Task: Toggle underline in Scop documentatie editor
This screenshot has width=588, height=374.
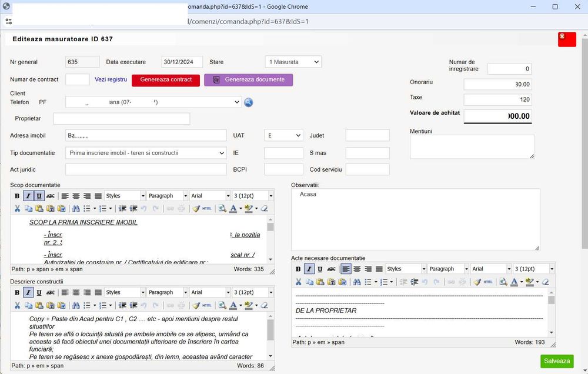Action: tap(39, 196)
